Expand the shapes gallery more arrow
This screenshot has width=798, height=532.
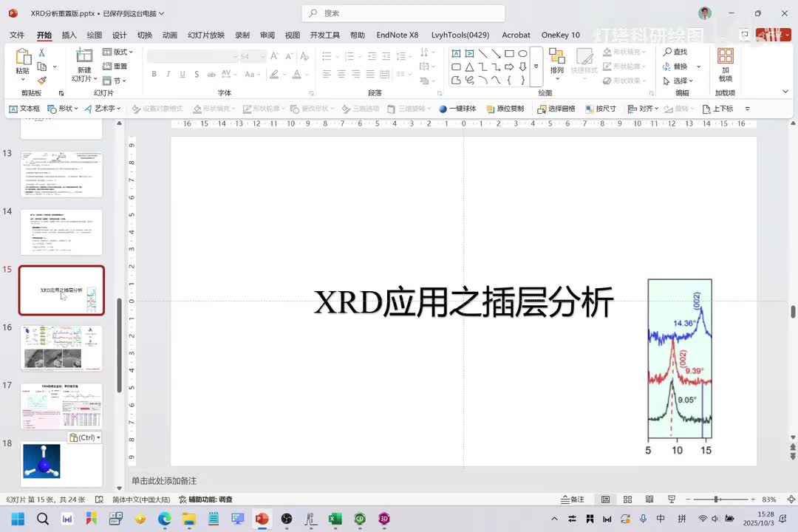pos(536,66)
